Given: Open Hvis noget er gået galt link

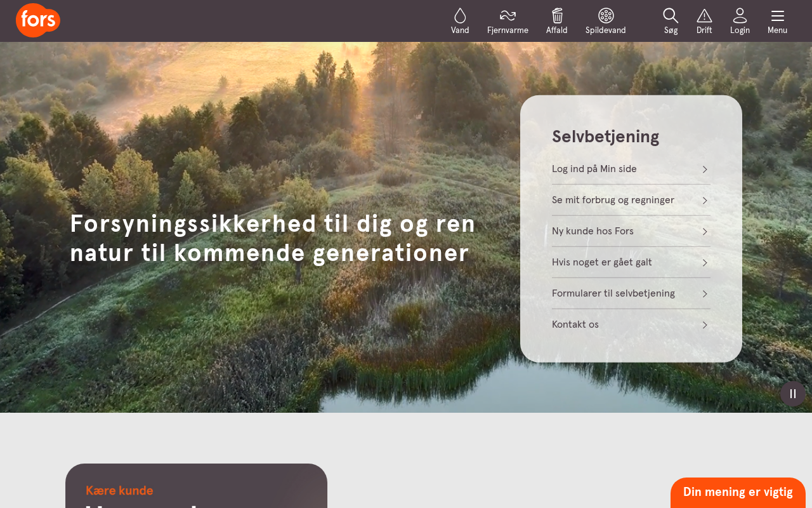Looking at the screenshot, I should (x=631, y=262).
